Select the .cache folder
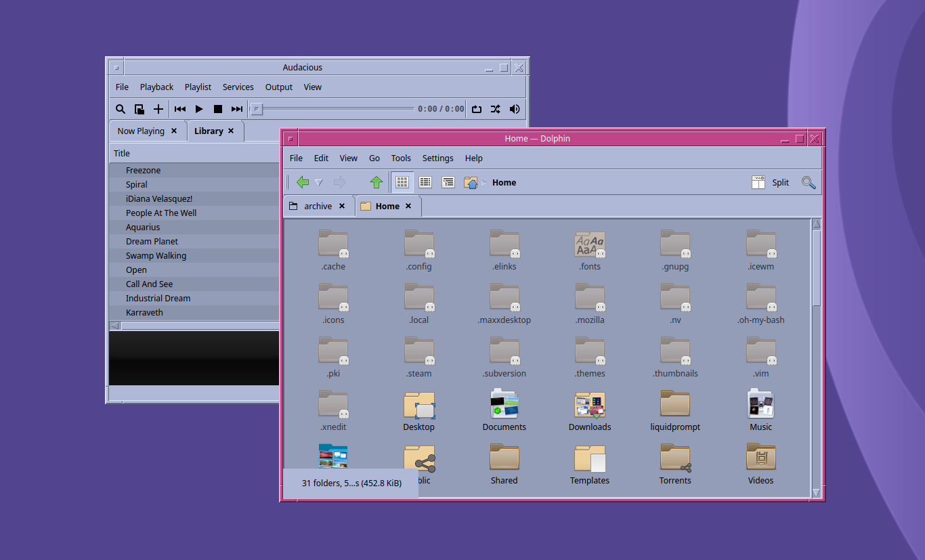The image size is (925, 560). tap(333, 249)
